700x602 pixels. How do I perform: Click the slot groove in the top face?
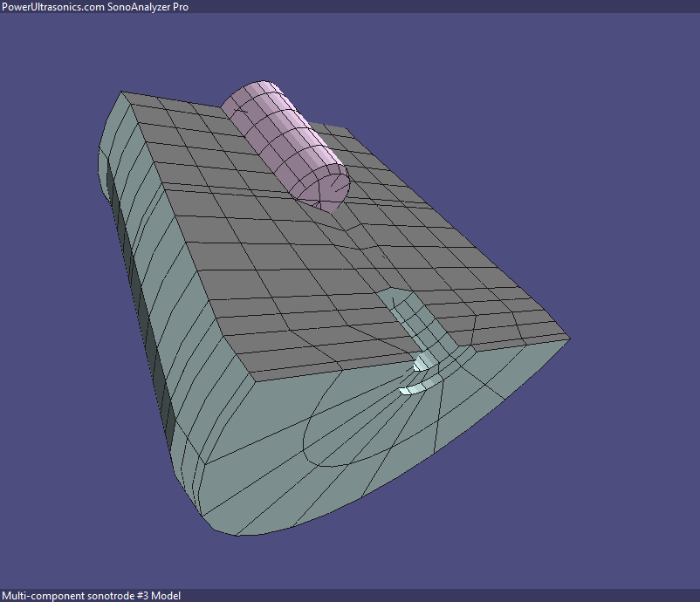(x=420, y=325)
